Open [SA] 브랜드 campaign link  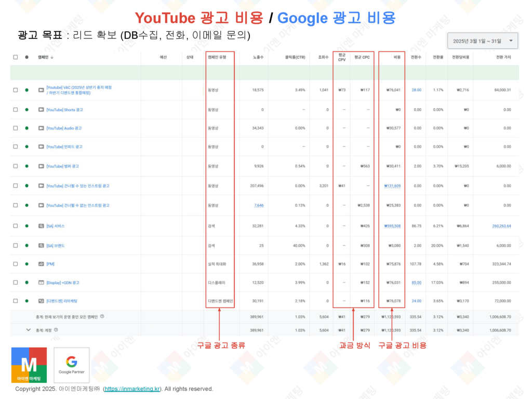click(x=55, y=246)
